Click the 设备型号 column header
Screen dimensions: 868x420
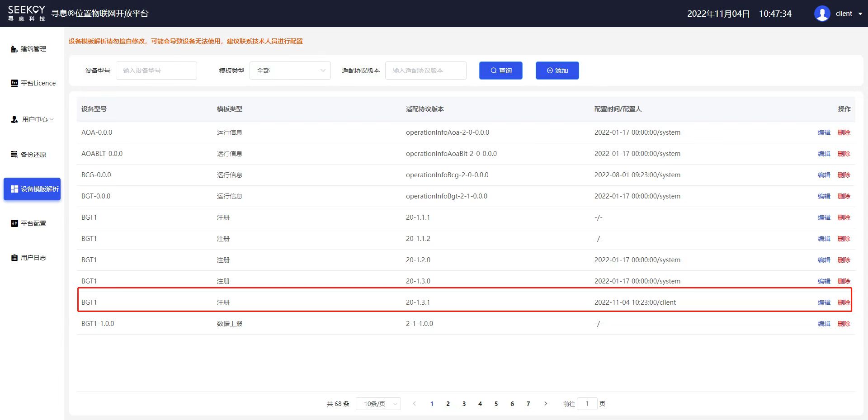pyautogui.click(x=94, y=109)
